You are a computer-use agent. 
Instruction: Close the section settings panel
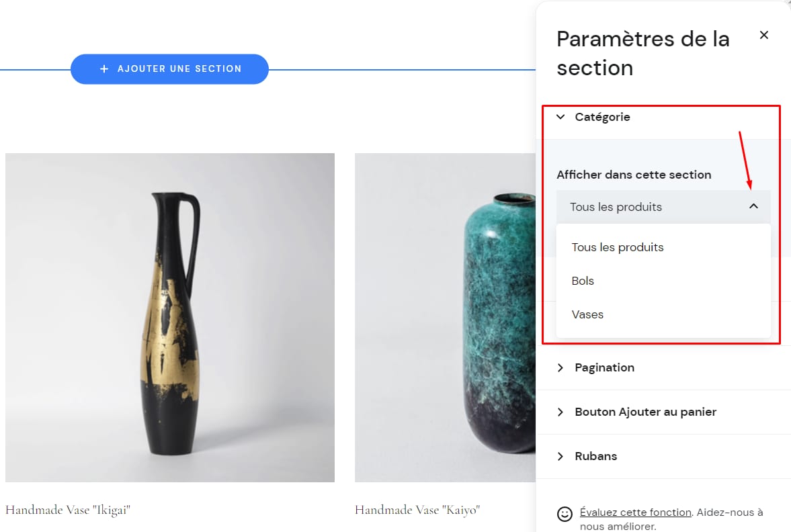(x=763, y=35)
